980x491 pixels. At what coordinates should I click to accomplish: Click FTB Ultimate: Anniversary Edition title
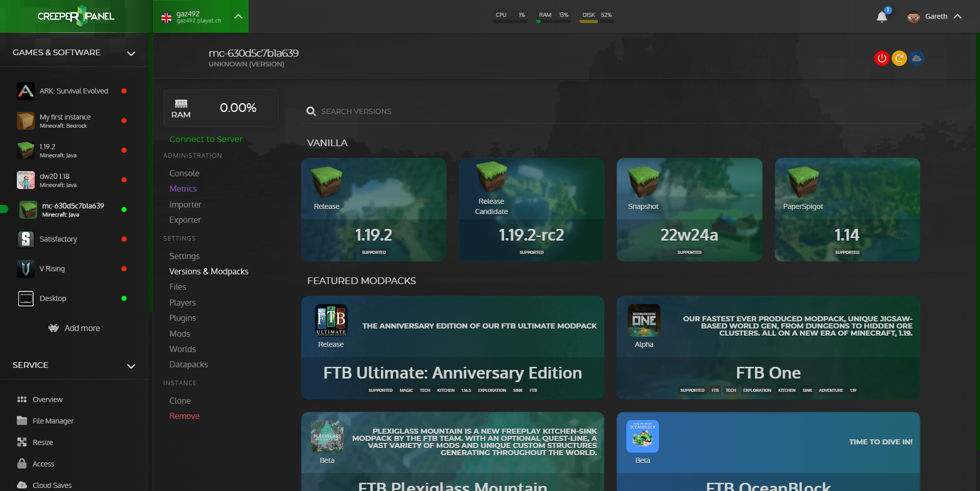[453, 373]
